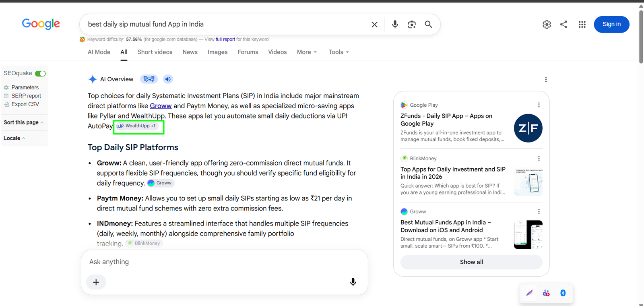Click the Groww citation chip
644x306 pixels.
tap(161, 183)
